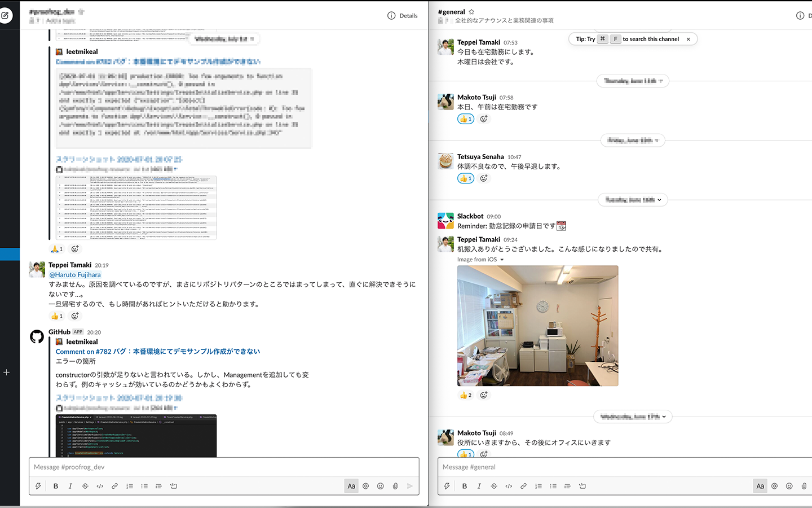812x508 pixels.
Task: Open the shortcuts lightning icon in #proofrog_dev composer
Action: (x=38, y=486)
